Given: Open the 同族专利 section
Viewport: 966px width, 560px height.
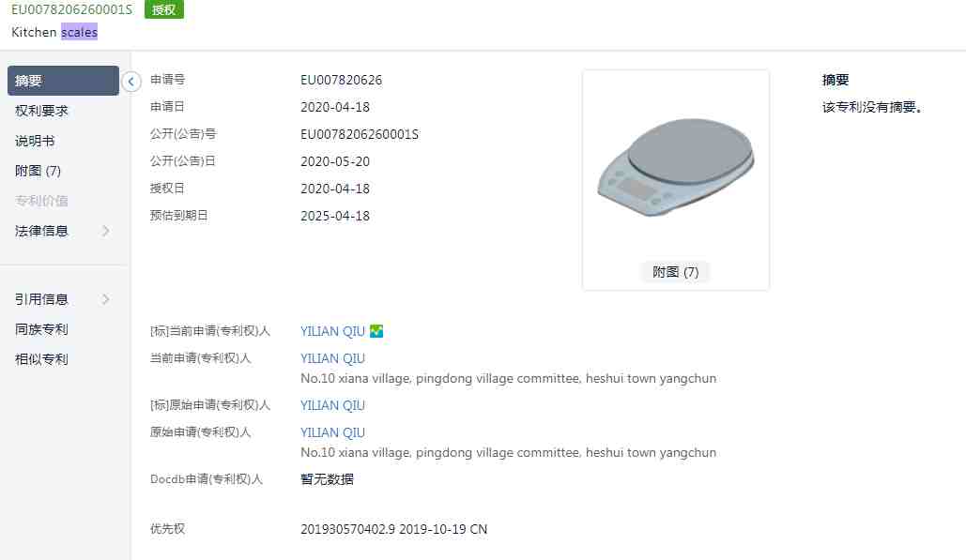Looking at the screenshot, I should point(41,329).
